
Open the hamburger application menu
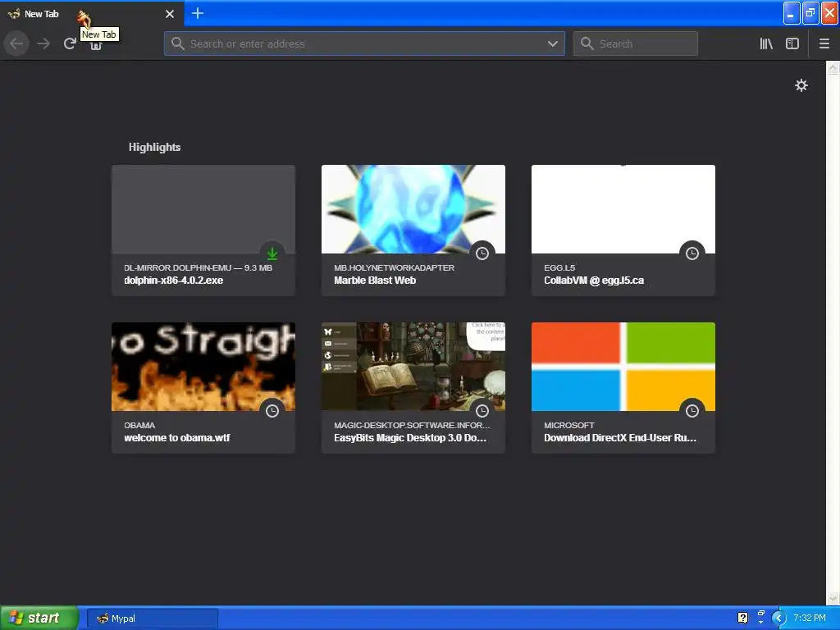coord(824,44)
